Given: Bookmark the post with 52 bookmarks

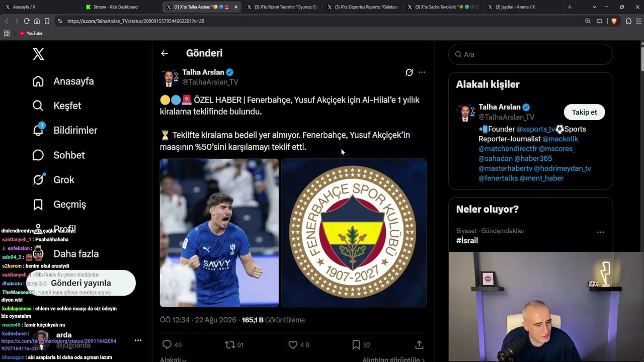Looking at the screenshot, I should tap(361, 345).
